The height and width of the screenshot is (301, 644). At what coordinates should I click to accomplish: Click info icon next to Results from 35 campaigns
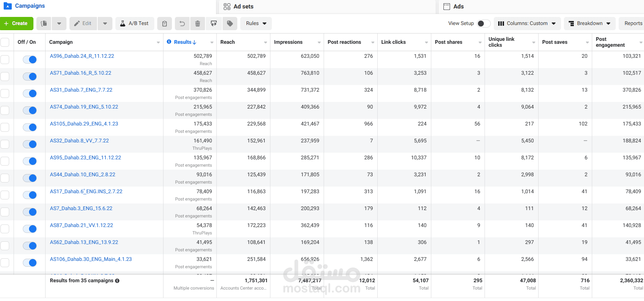[x=117, y=281]
